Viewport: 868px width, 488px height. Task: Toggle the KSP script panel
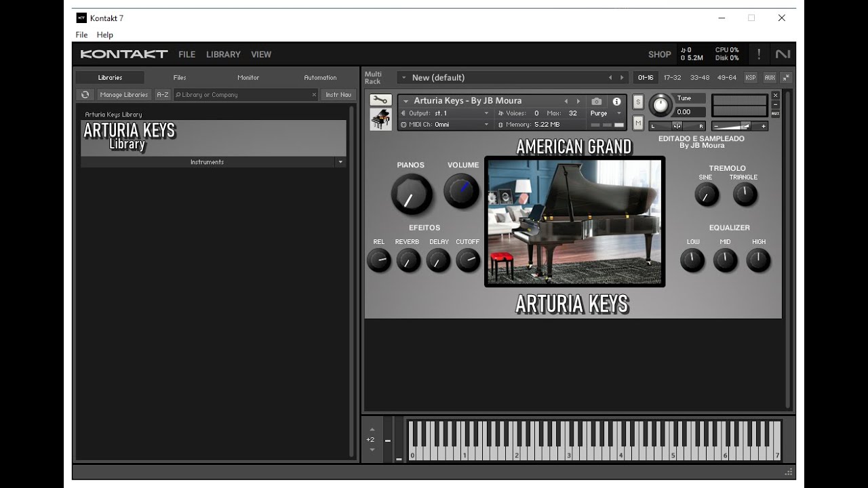point(751,77)
